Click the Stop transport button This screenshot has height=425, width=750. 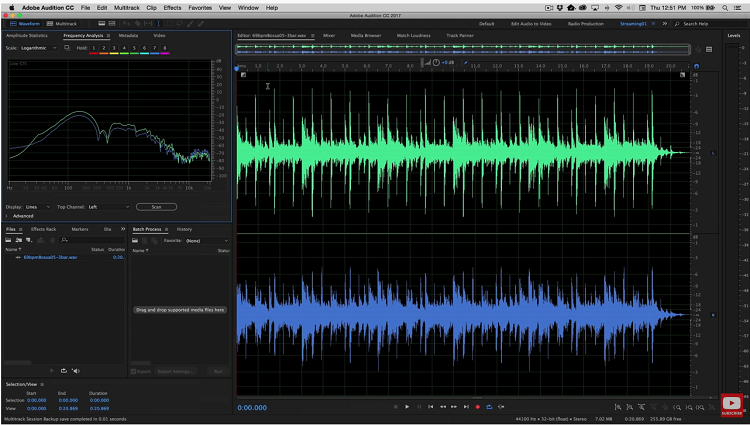(x=396, y=407)
